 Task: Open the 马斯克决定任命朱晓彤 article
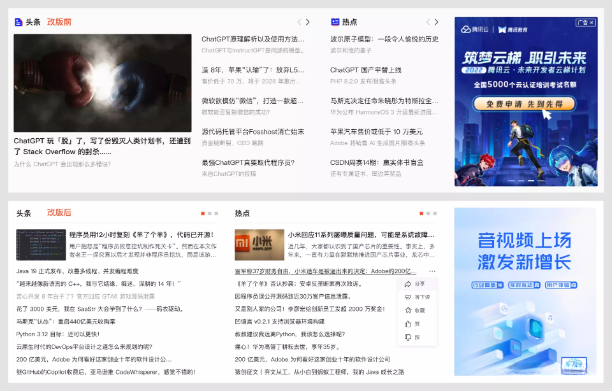click(384, 101)
